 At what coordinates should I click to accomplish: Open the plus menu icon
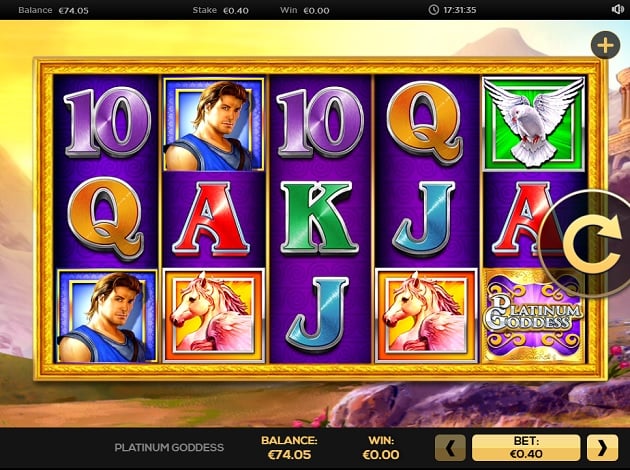coord(605,45)
